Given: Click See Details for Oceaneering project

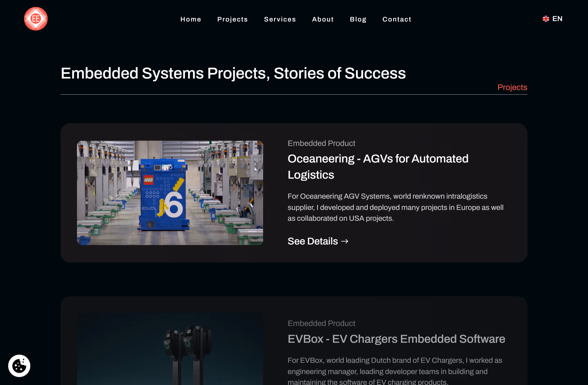Looking at the screenshot, I should [318, 241].
